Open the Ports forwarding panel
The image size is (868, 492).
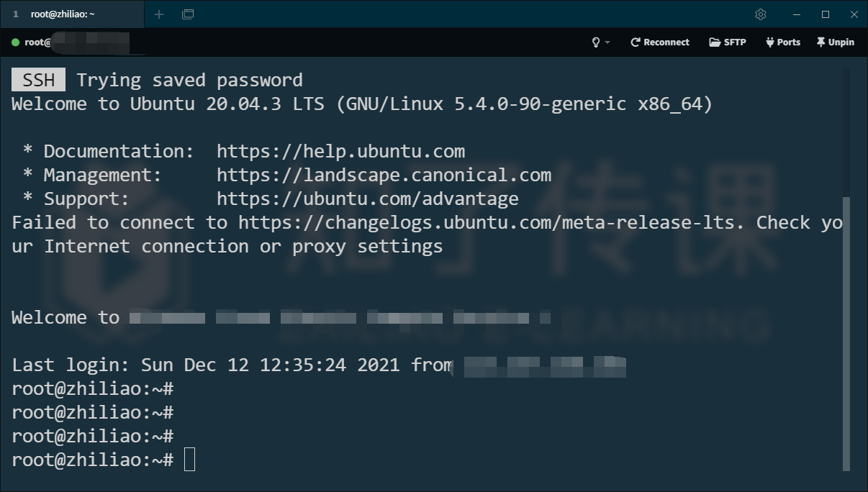point(783,42)
